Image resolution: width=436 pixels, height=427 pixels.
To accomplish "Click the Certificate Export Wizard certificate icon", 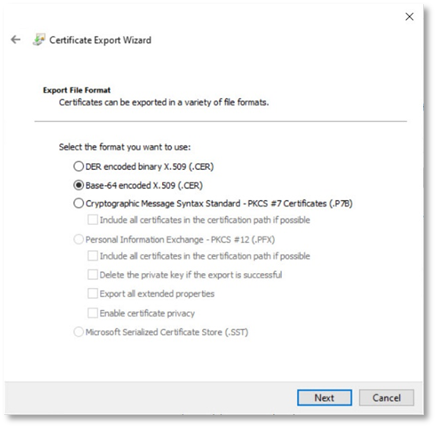I will 39,40.
